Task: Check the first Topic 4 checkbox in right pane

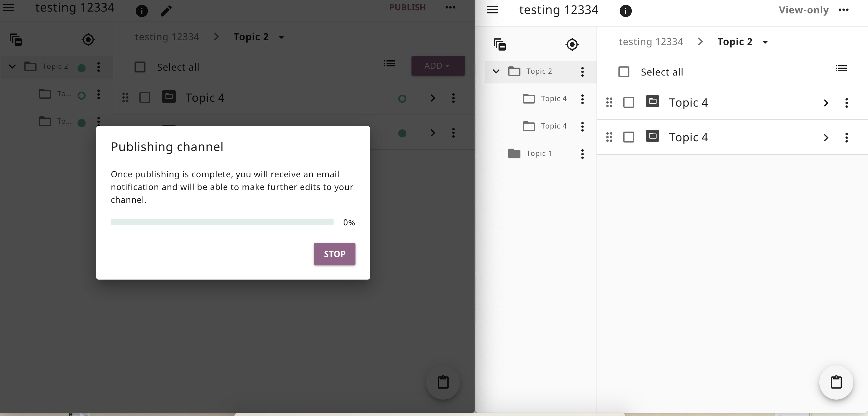Action: [628, 103]
